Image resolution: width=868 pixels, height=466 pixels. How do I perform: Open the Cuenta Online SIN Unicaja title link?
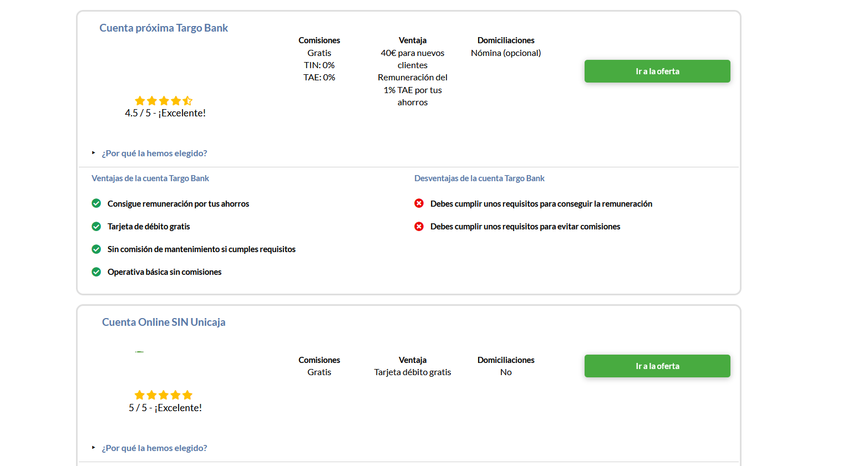point(164,322)
